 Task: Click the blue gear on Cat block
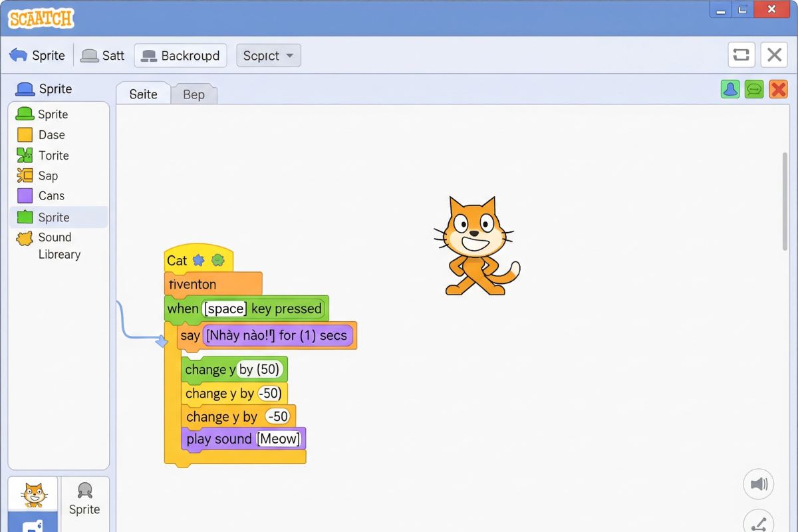coord(198,260)
